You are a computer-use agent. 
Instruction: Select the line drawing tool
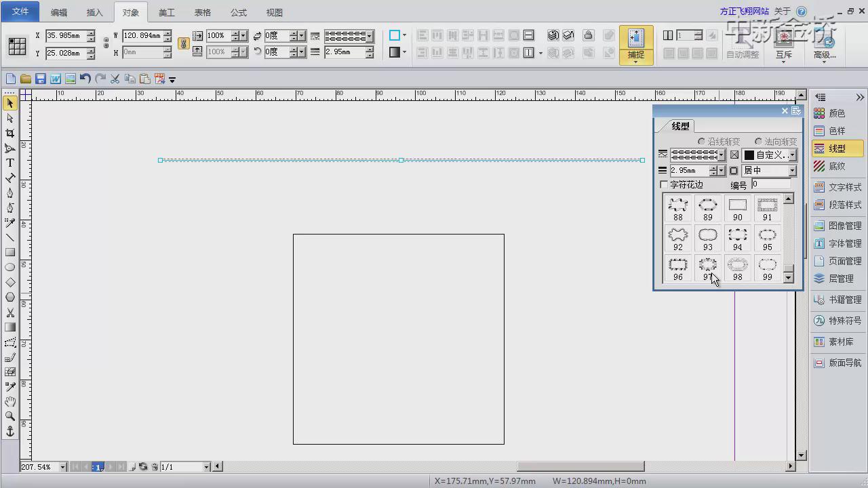point(10,237)
